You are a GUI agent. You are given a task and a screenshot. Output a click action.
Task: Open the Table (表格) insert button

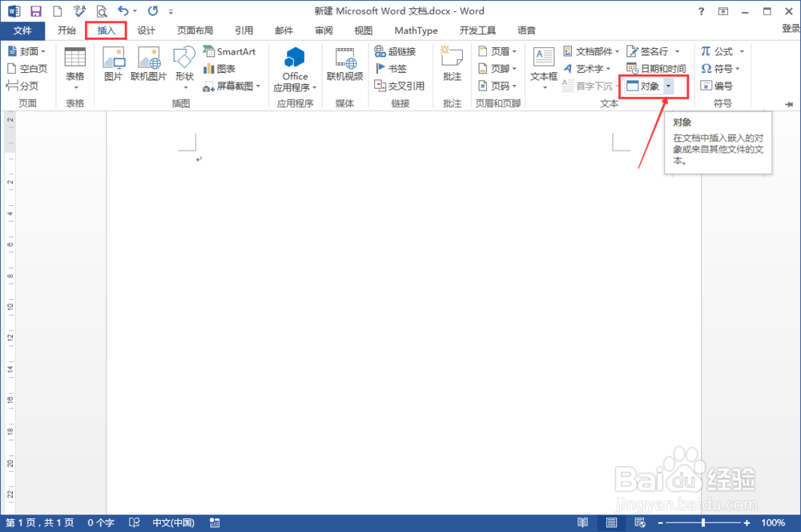pos(75,69)
